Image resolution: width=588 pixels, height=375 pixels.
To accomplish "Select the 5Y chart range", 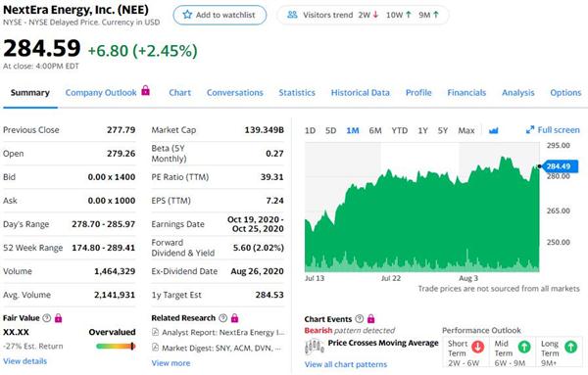I will pos(443,130).
